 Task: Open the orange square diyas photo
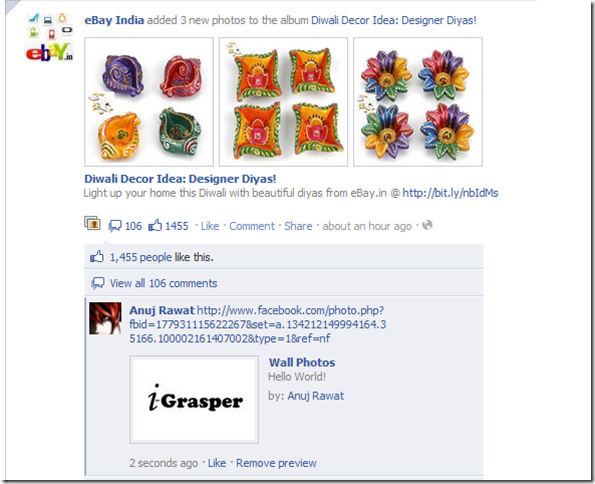pos(283,102)
